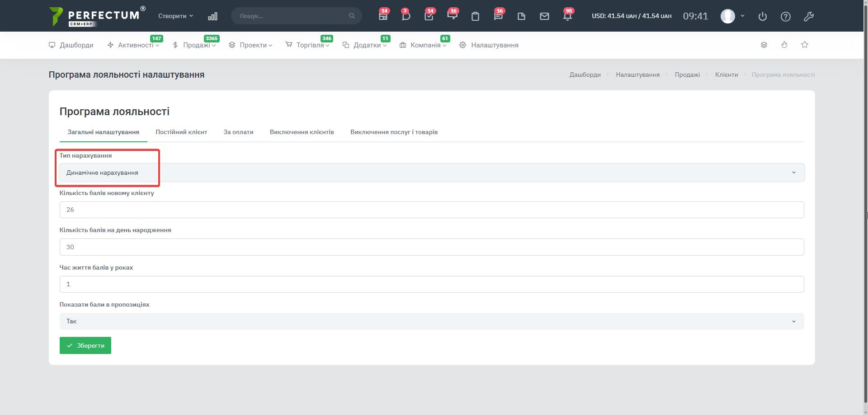Open Показати бали в пропозиціях dropdown
868x415 pixels.
coord(431,321)
